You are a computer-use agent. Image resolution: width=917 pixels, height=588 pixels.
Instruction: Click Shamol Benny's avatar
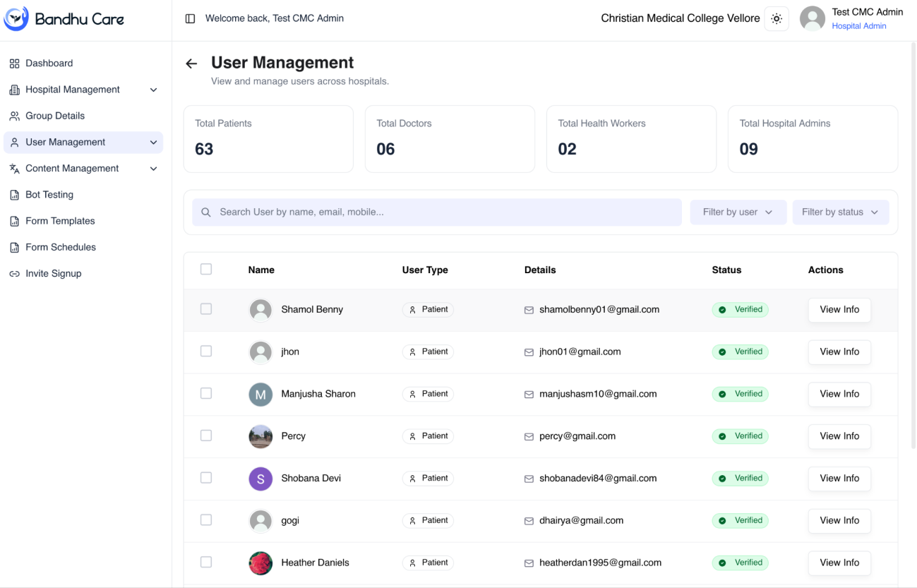coord(260,310)
